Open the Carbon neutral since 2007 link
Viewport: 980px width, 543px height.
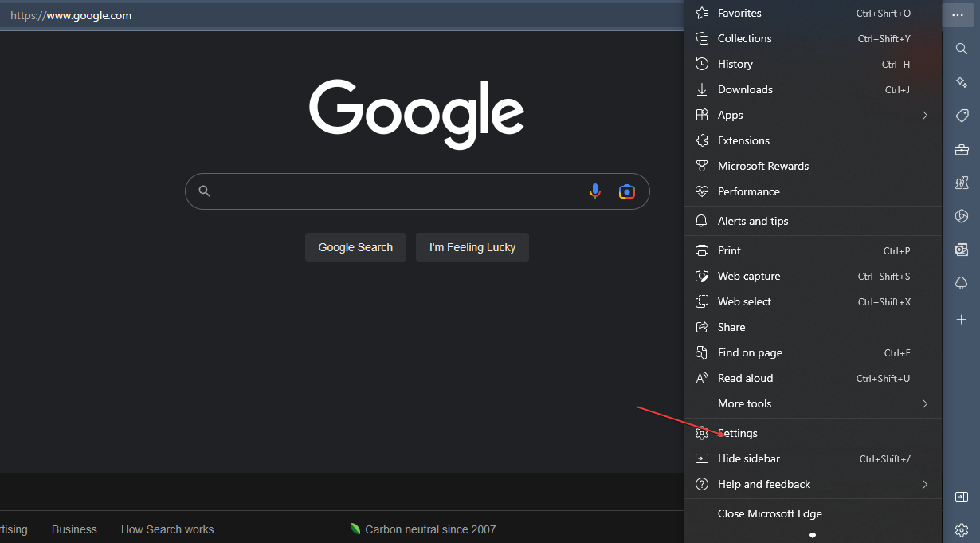(423, 529)
